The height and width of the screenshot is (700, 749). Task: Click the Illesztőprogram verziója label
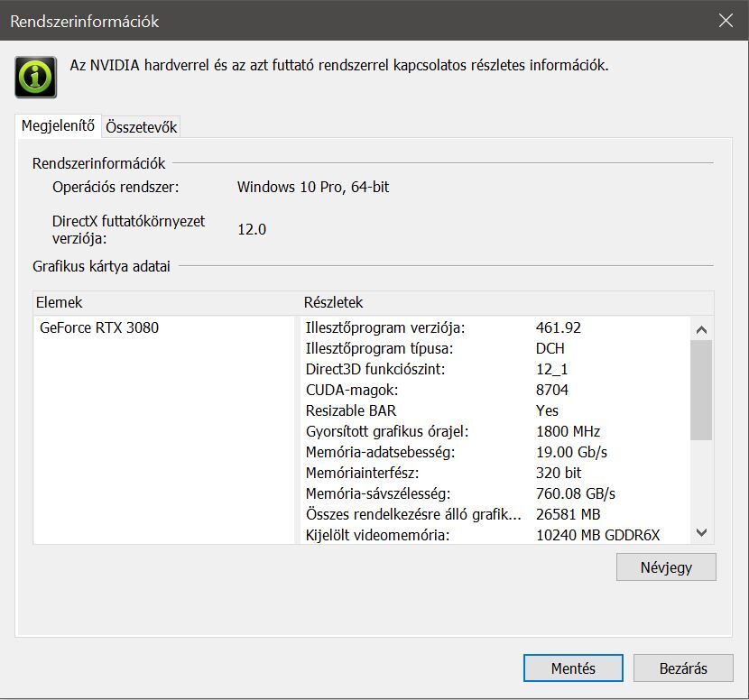click(385, 327)
